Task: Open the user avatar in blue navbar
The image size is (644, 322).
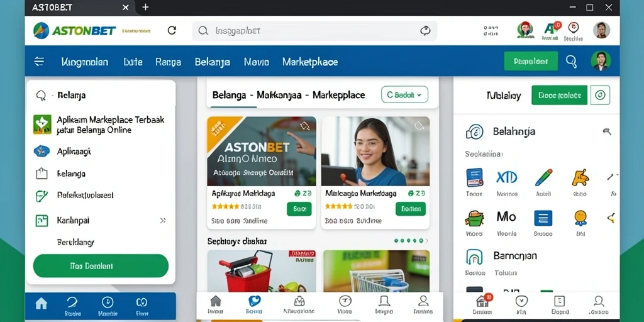Action: coord(601,61)
